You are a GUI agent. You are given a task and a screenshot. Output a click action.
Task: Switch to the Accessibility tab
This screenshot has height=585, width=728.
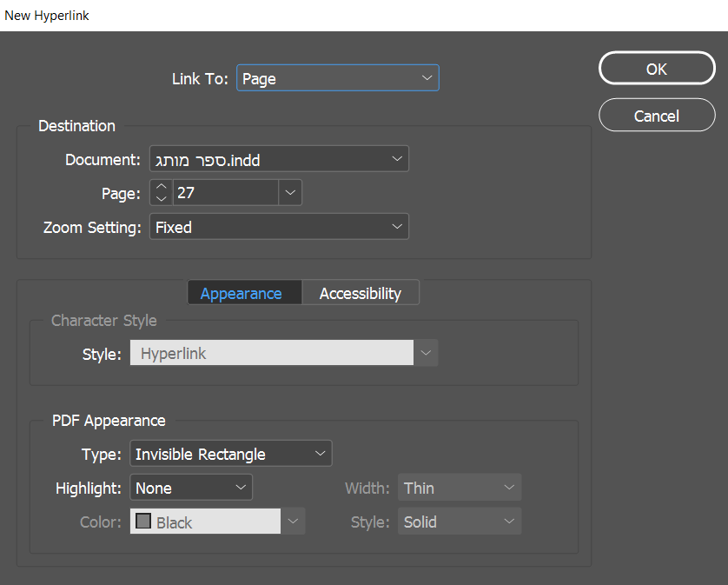tap(360, 293)
